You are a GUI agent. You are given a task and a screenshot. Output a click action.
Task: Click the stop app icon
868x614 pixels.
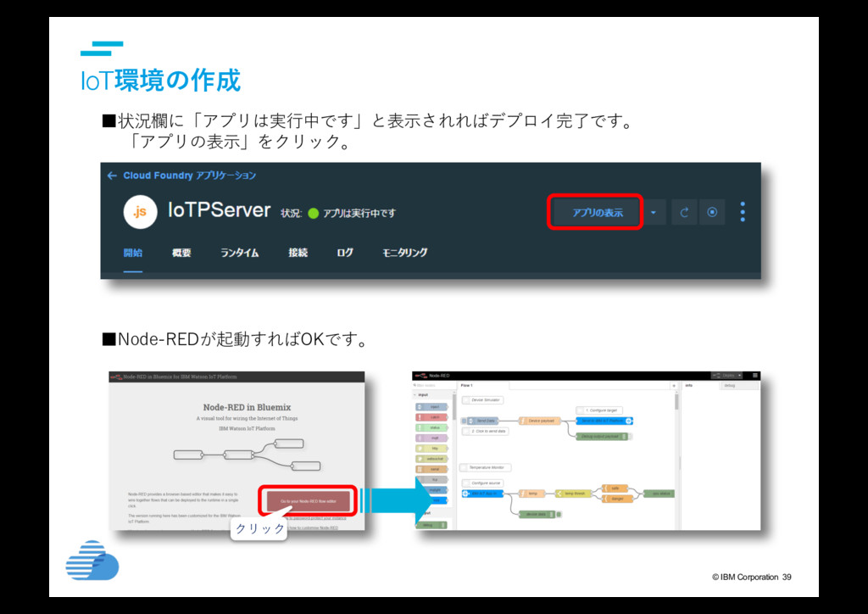pos(712,212)
